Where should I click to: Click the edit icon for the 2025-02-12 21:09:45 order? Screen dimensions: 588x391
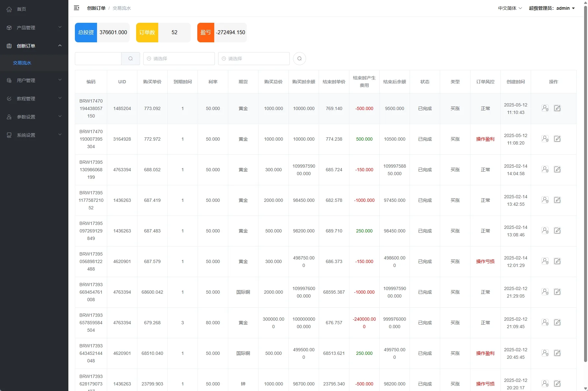pos(557,323)
